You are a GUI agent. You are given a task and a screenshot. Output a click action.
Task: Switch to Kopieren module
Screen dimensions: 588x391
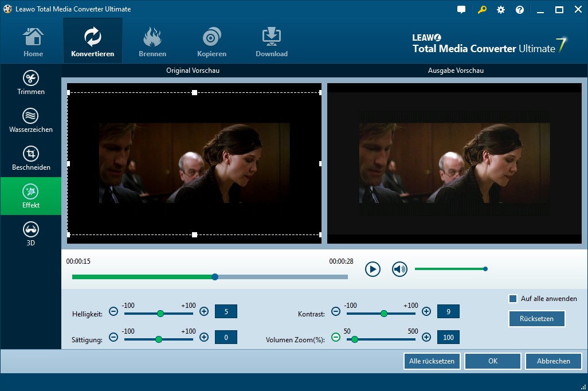(x=212, y=42)
